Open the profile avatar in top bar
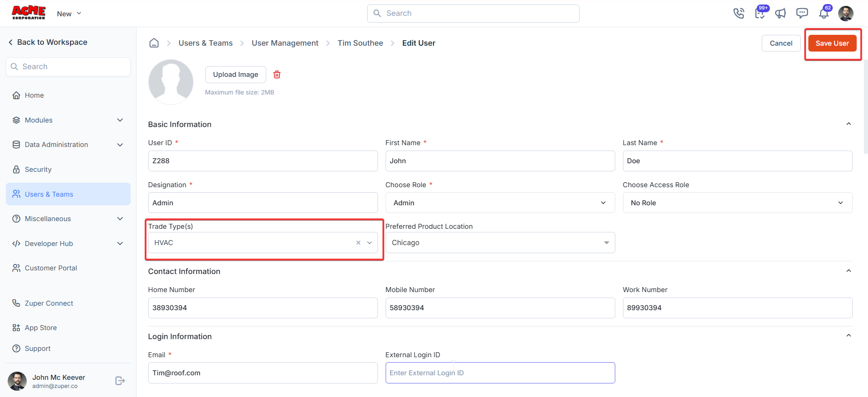 pos(846,14)
